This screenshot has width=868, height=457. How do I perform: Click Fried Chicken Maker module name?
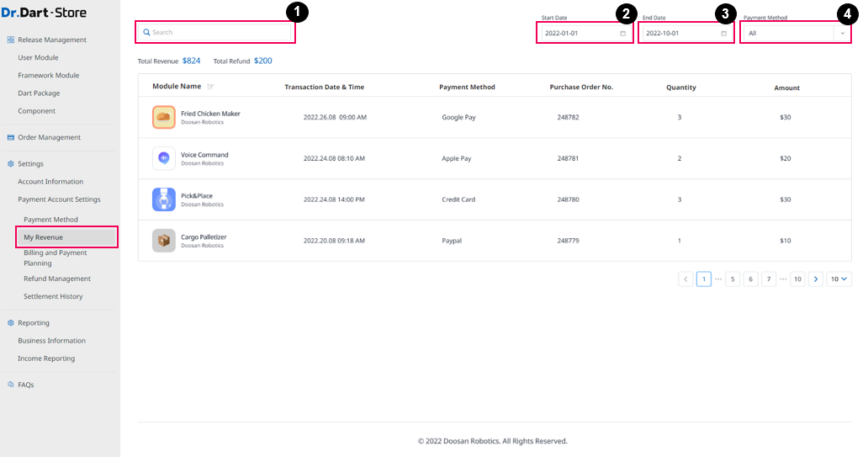pyautogui.click(x=210, y=114)
